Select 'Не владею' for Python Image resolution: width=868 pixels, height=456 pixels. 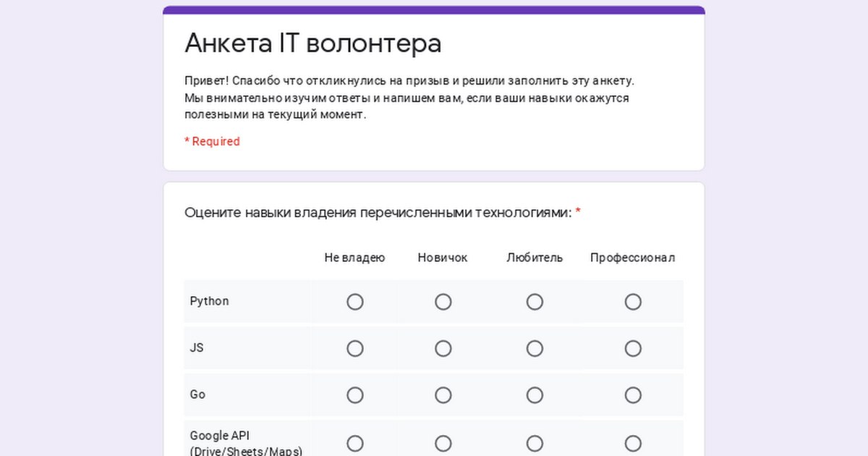(355, 302)
